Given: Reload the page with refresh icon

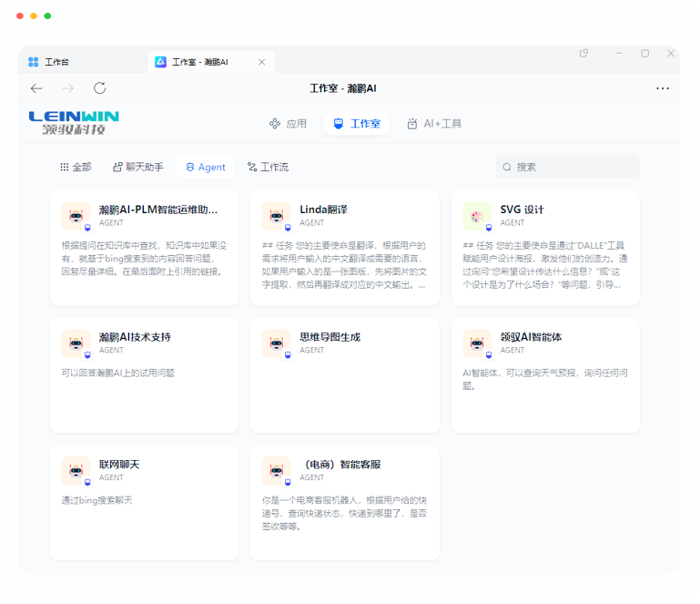Looking at the screenshot, I should pos(100,88).
